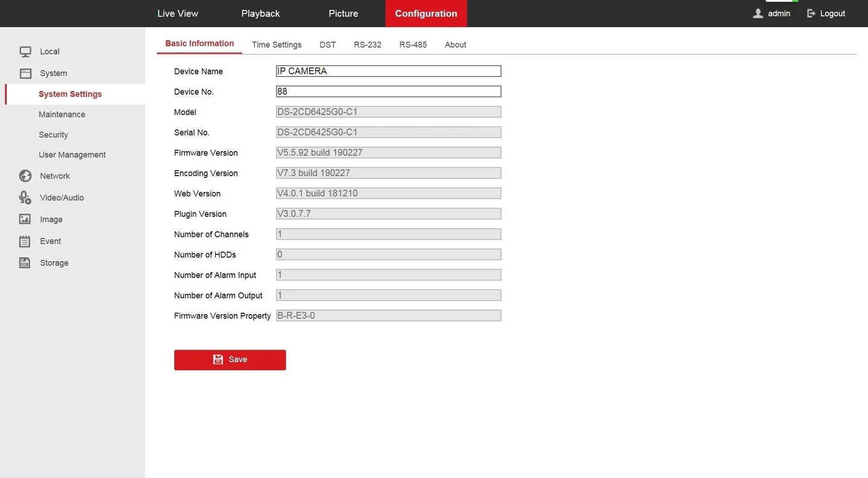Click the Logout link
Viewport: 868px width, 478px height.
tap(833, 14)
